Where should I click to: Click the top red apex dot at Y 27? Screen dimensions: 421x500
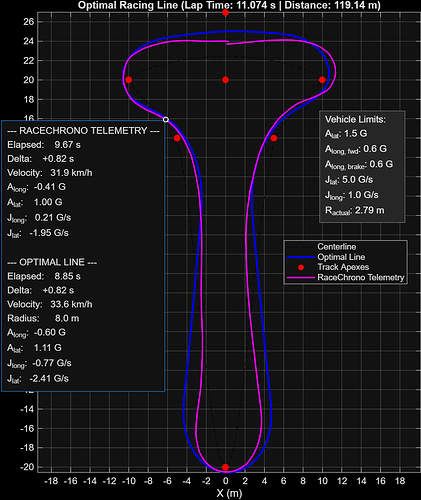225,13
